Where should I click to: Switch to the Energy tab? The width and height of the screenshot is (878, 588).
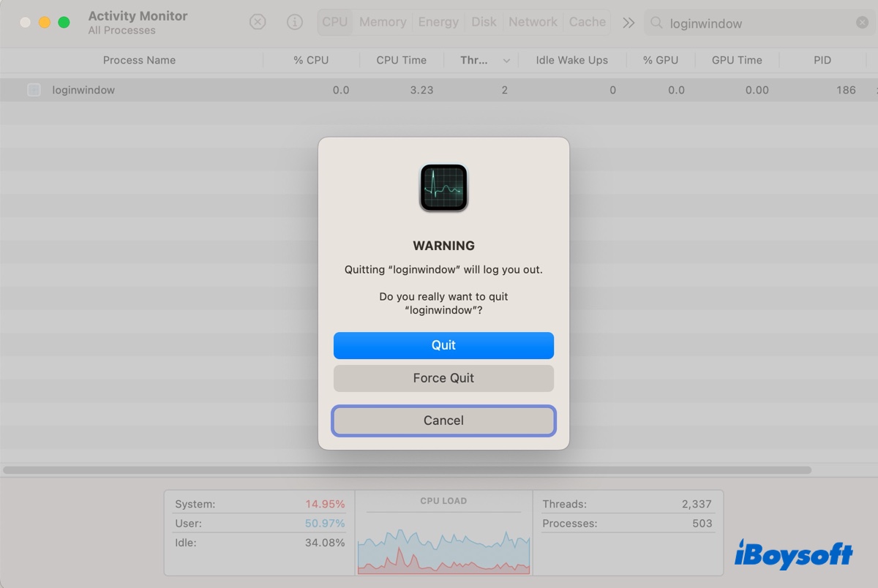pyautogui.click(x=438, y=22)
